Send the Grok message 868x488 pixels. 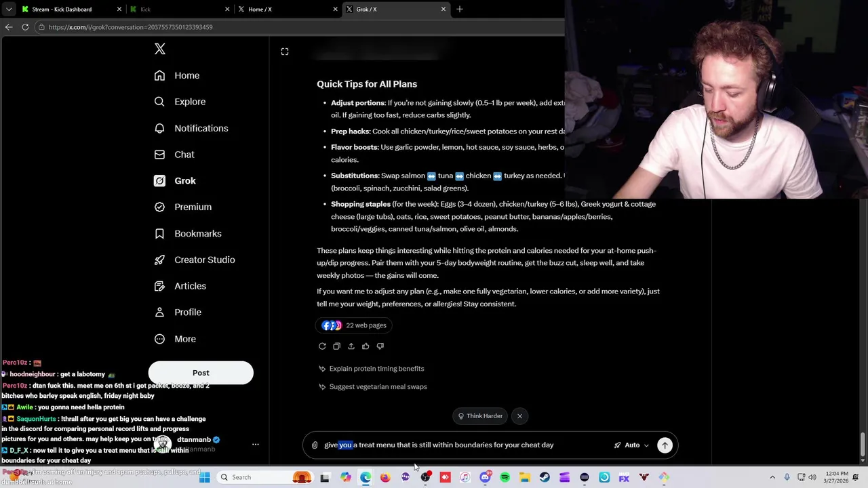[665, 445]
